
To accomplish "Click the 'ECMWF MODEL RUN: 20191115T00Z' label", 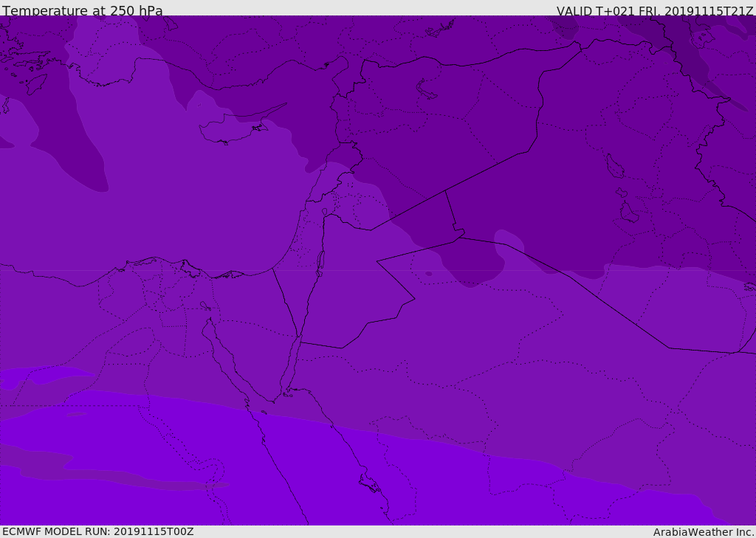I will 98,531.
